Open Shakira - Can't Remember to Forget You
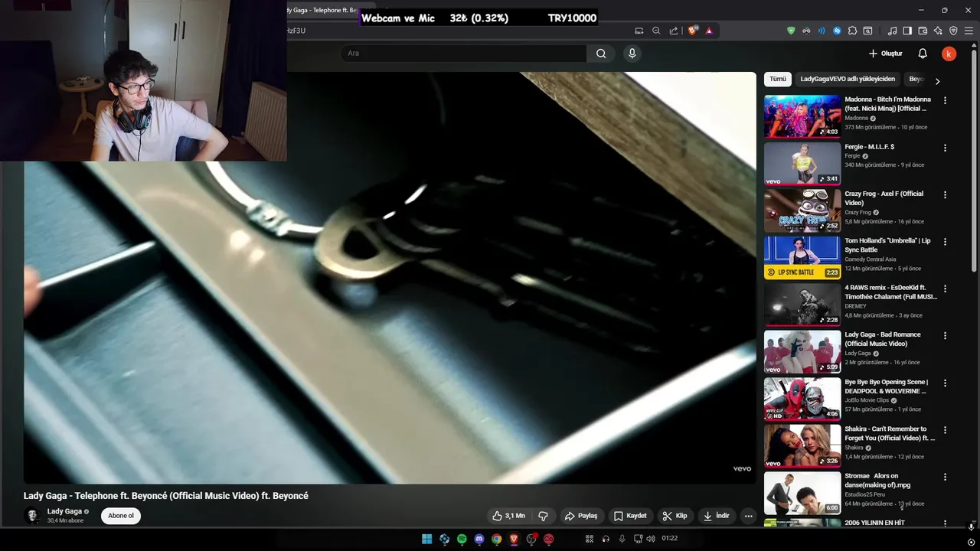 coord(802,445)
